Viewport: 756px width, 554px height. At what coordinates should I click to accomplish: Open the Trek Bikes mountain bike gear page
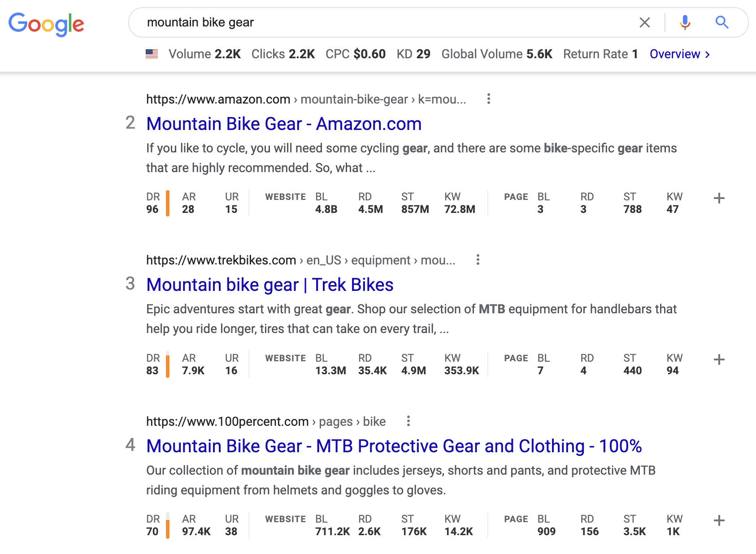[x=270, y=285]
